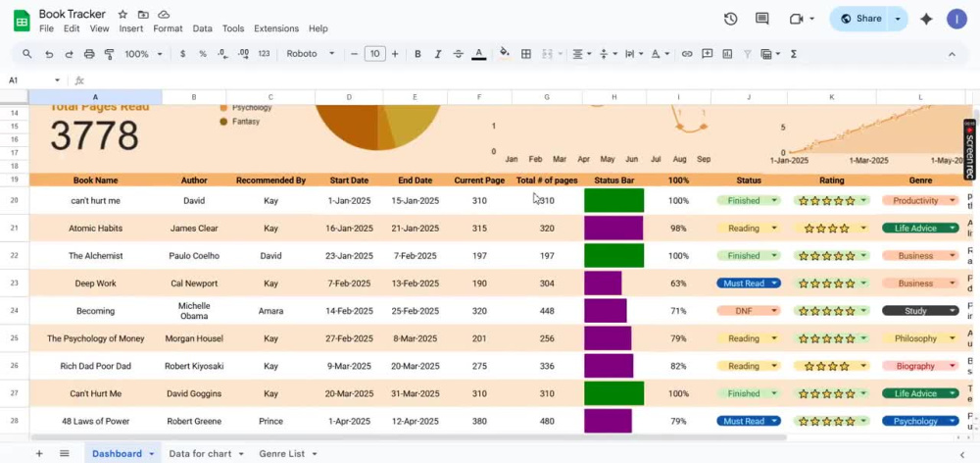Toggle the filter button
980x463 pixels.
tap(747, 54)
